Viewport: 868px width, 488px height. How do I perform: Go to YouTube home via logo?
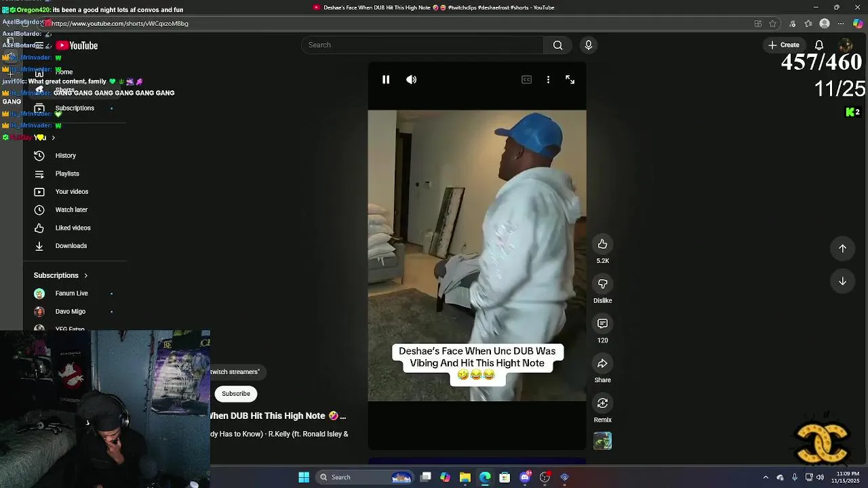click(77, 45)
